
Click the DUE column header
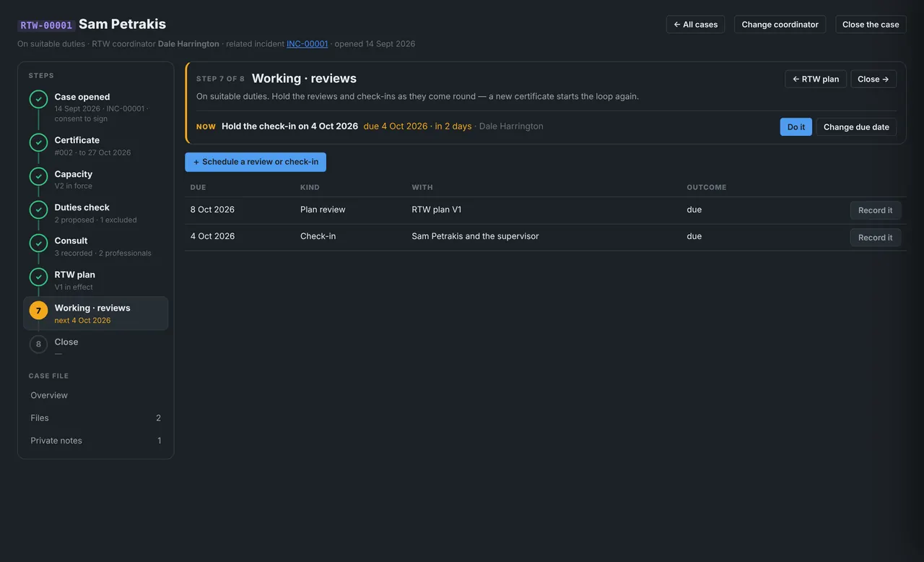coord(199,187)
